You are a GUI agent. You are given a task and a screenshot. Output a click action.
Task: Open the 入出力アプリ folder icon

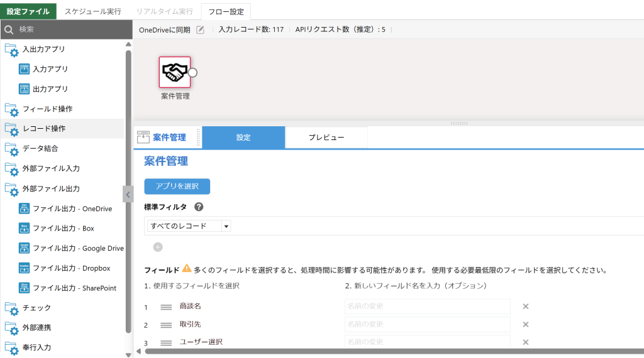(x=11, y=50)
